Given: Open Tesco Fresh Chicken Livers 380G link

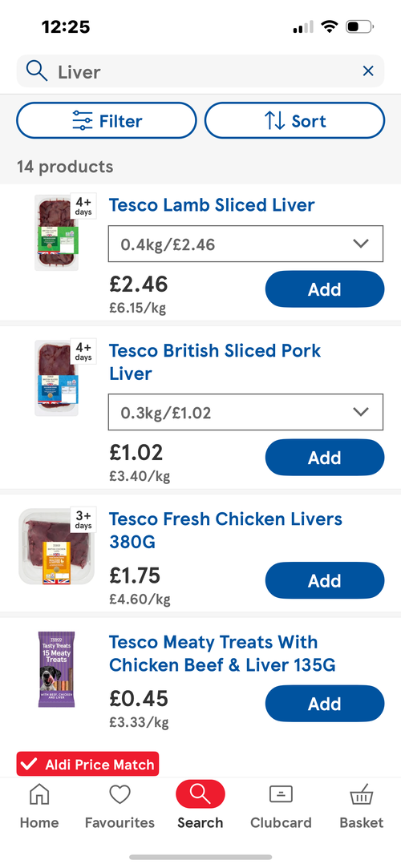Looking at the screenshot, I should point(225,531).
